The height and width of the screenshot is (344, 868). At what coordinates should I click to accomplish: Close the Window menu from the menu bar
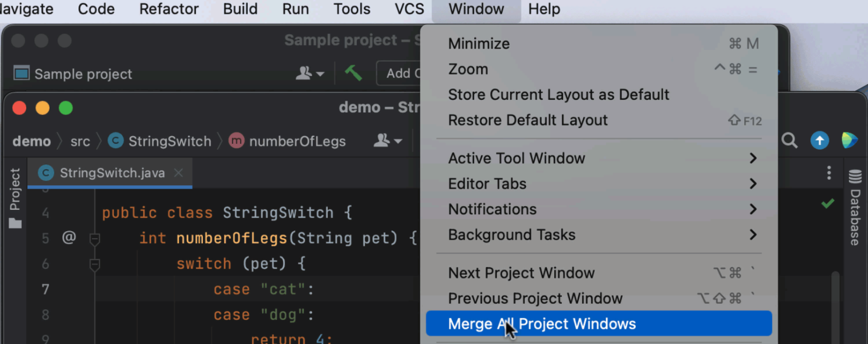pos(476,9)
